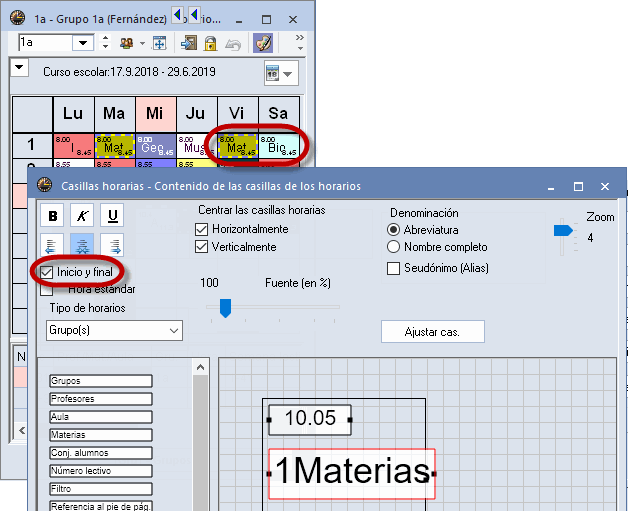Select the Ju day column header
The height and width of the screenshot is (511, 628).
coord(196,114)
